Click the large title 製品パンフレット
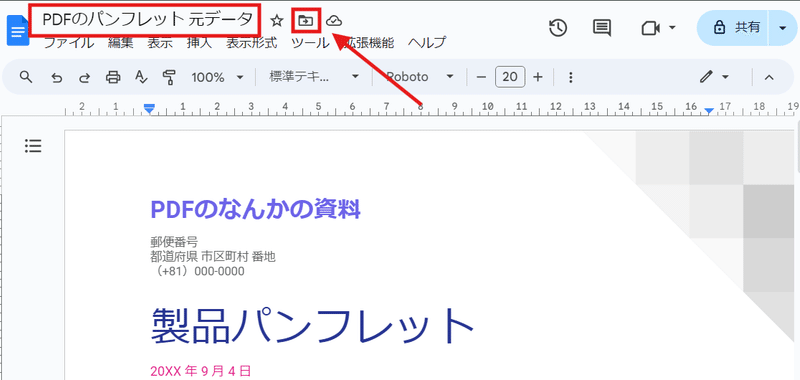The image size is (800, 380). click(313, 326)
